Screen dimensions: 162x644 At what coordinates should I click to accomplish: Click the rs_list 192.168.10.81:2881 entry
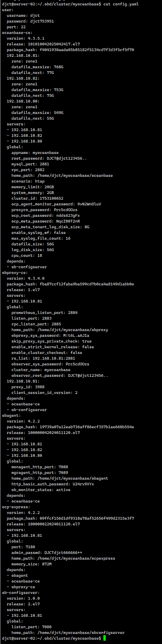coord(43,358)
